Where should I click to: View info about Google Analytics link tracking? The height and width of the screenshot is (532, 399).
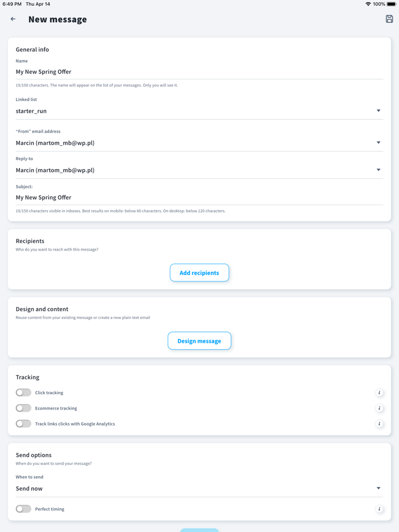379,424
